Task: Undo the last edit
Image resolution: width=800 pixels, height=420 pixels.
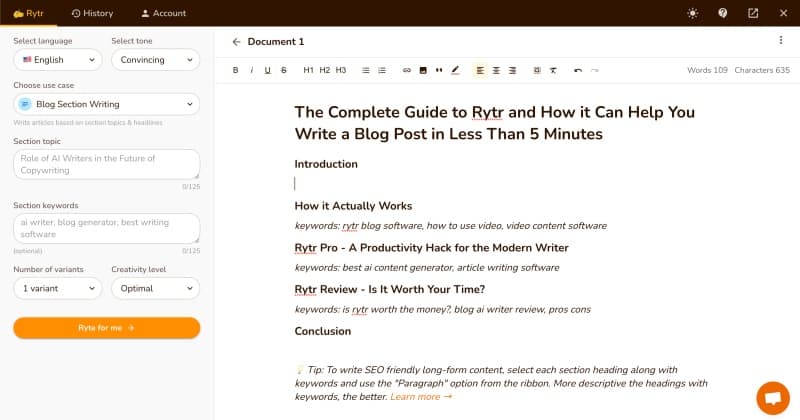Action: pyautogui.click(x=578, y=70)
